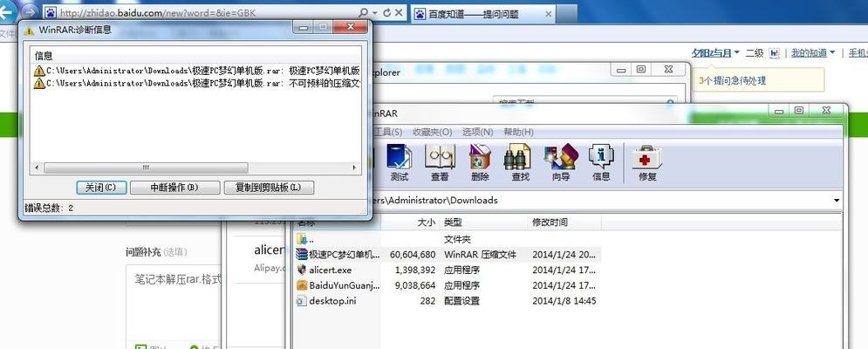Screen dimensions: 868x349
Task: Click the 信息 column header in the diagnostic dialog
Action: [x=44, y=55]
